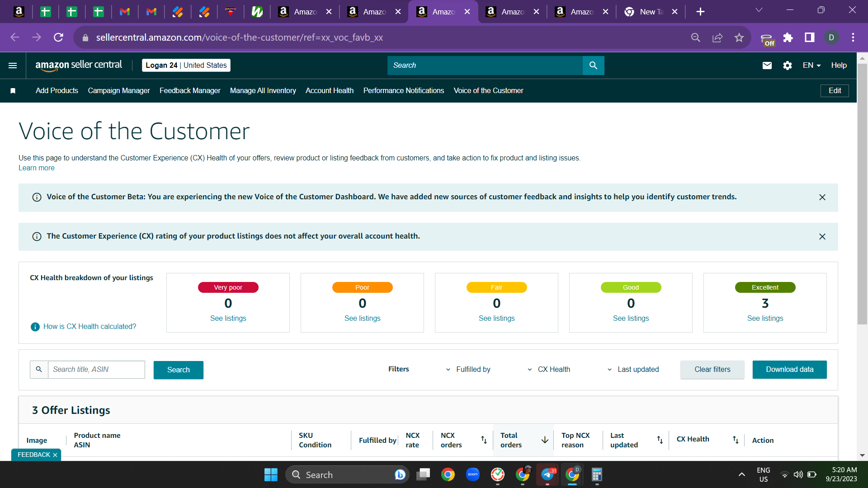Click the padlock site info icon
The width and height of the screenshot is (868, 488).
pos(85,38)
